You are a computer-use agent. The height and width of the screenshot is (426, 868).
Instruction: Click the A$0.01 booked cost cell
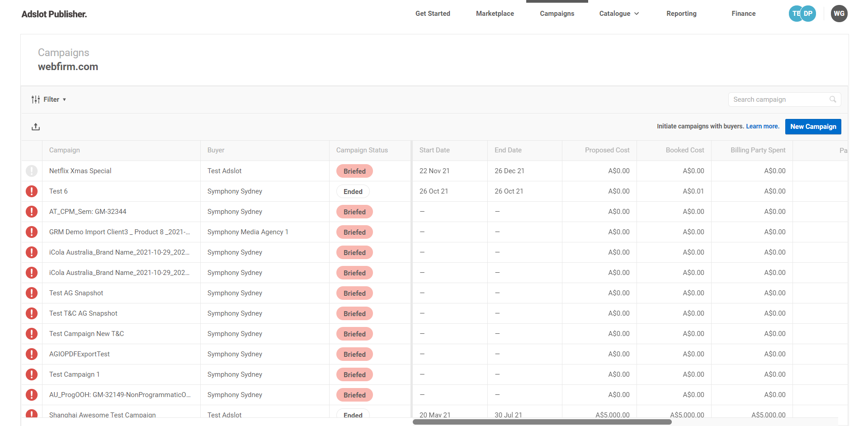tap(693, 191)
